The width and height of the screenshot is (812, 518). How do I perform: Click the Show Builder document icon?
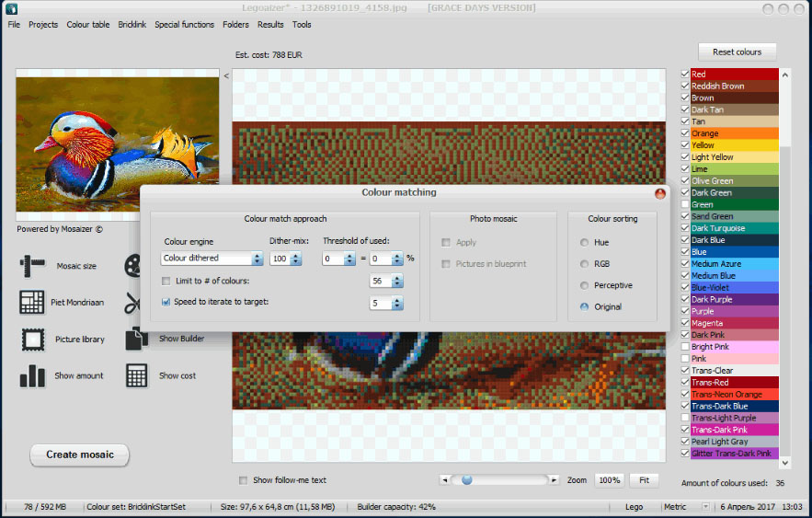click(x=137, y=339)
